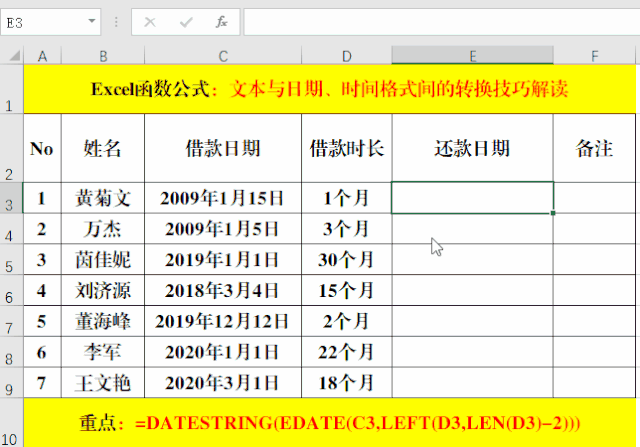Click the date cell 2019年1月1日
The width and height of the screenshot is (640, 447).
223,259
